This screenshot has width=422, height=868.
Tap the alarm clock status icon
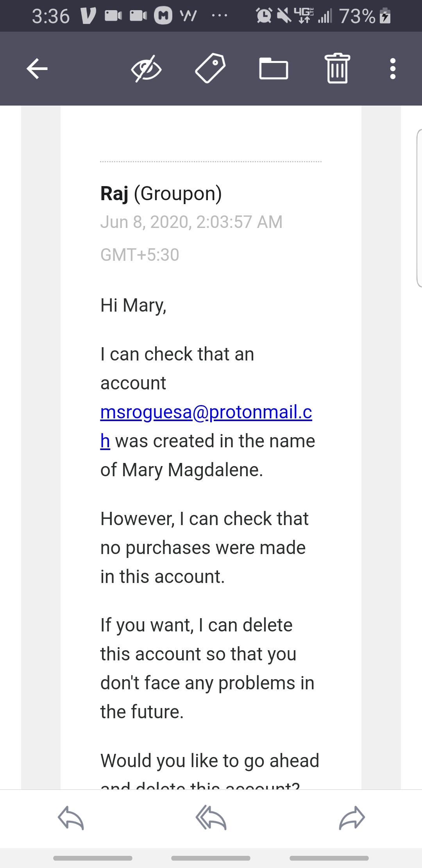[x=264, y=16]
